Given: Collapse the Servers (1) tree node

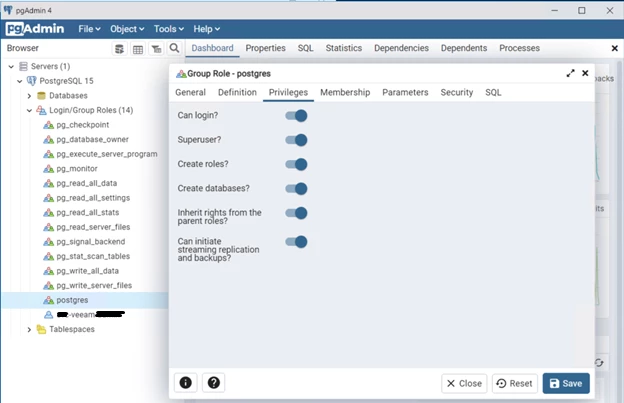Looking at the screenshot, I should click(x=11, y=66).
